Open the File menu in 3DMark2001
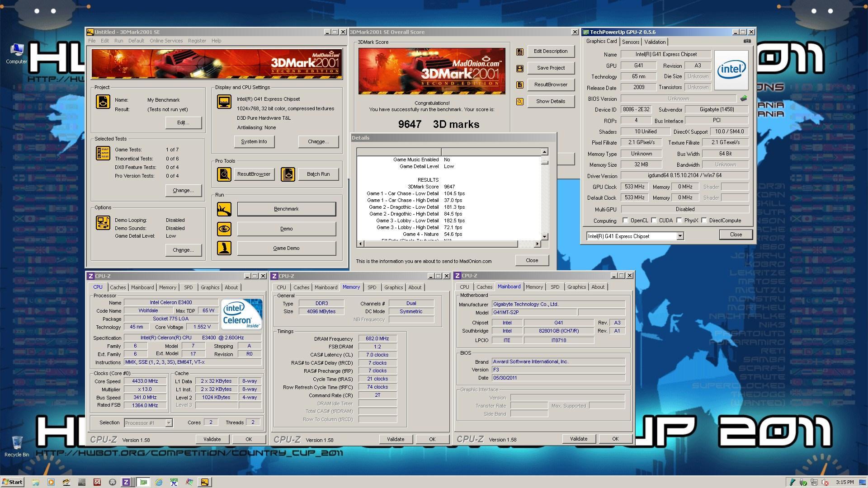Viewport: 868px width, 488px height. coord(92,41)
